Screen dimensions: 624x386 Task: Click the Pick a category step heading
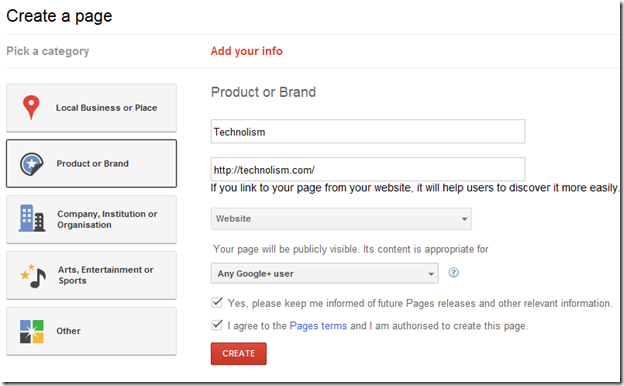pos(48,51)
